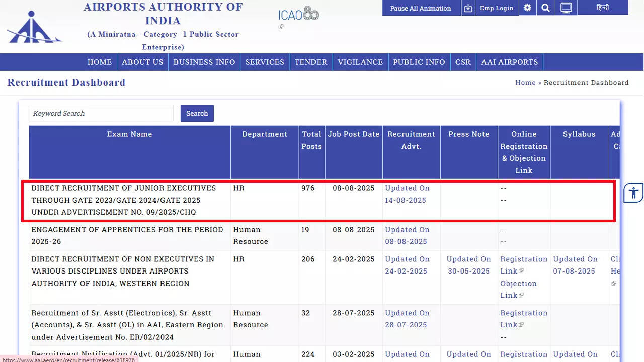This screenshot has height=362, width=644.
Task: Click the Search button
Action: 197,113
